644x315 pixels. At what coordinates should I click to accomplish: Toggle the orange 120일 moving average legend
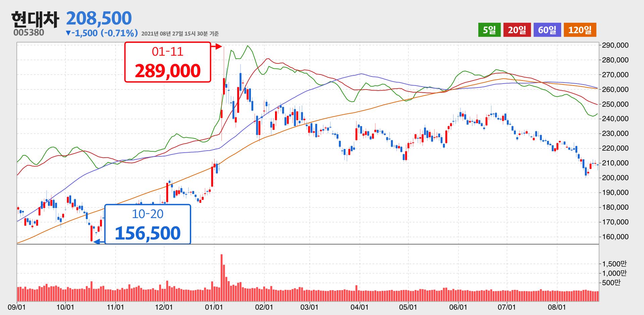pos(580,30)
